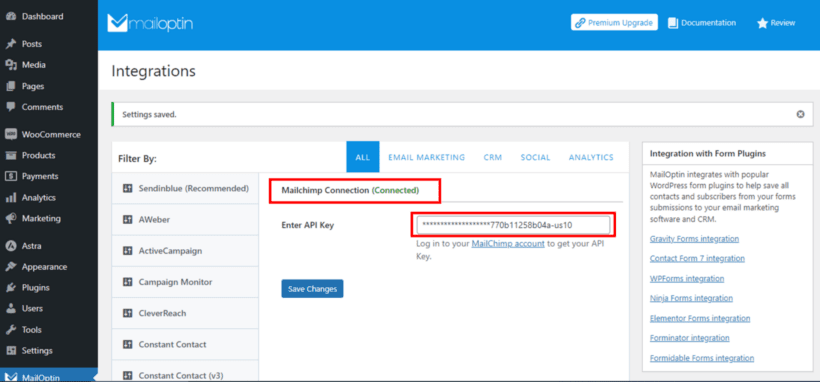Click the Appearance brush icon
820x382 pixels.
click(11, 267)
